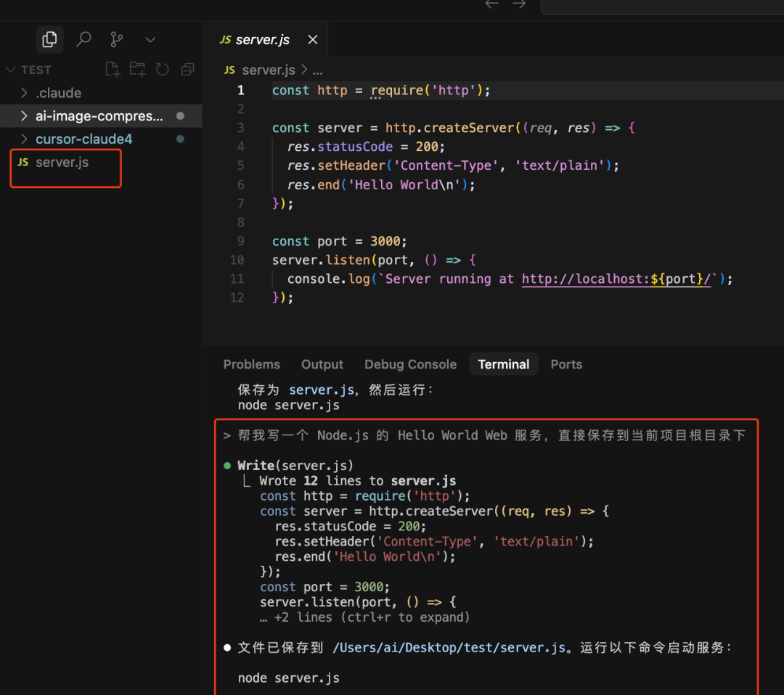Click 'Write(server.js)' tool entry in terminal
Screen dimensions: 784x695
click(295, 466)
